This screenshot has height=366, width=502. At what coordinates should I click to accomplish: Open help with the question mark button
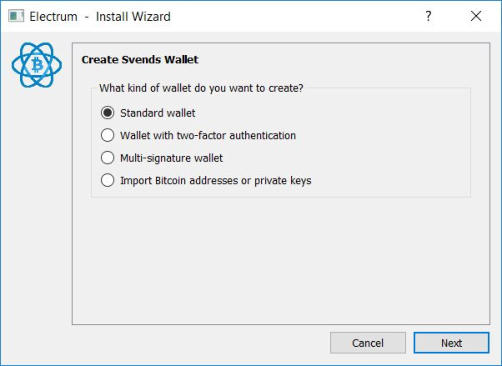428,16
